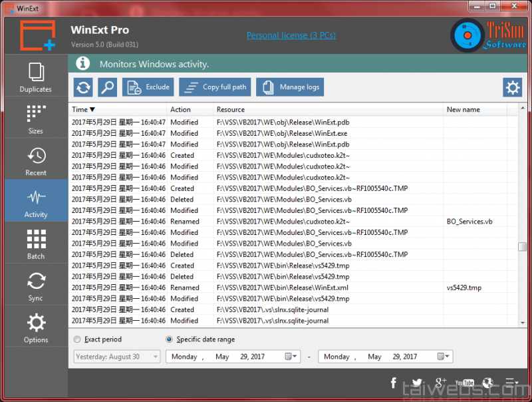The width and height of the screenshot is (532, 402).
Task: Click the refresh activity list icon
Action: [83, 87]
